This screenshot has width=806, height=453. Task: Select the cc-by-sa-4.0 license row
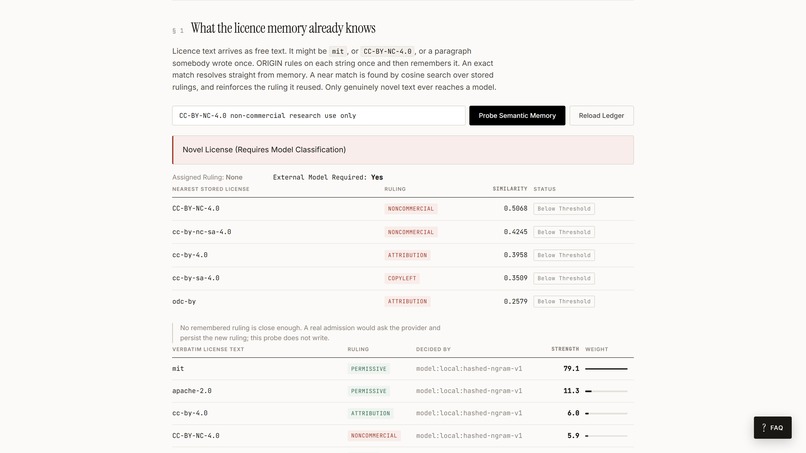point(403,278)
